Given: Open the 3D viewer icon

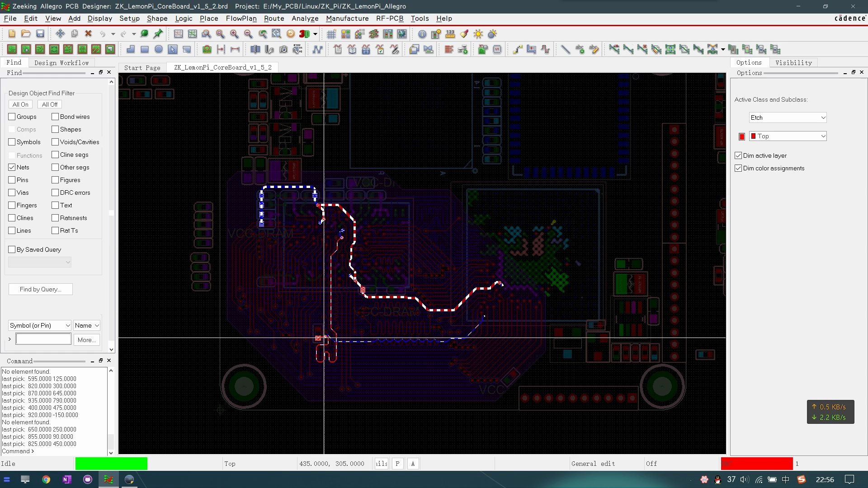Looking at the screenshot, I should (x=305, y=34).
